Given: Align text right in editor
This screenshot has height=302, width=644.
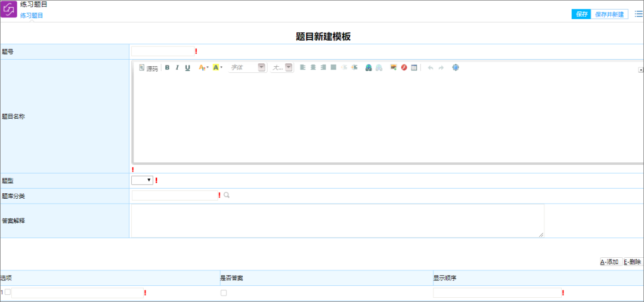Looking at the screenshot, I should (323, 68).
